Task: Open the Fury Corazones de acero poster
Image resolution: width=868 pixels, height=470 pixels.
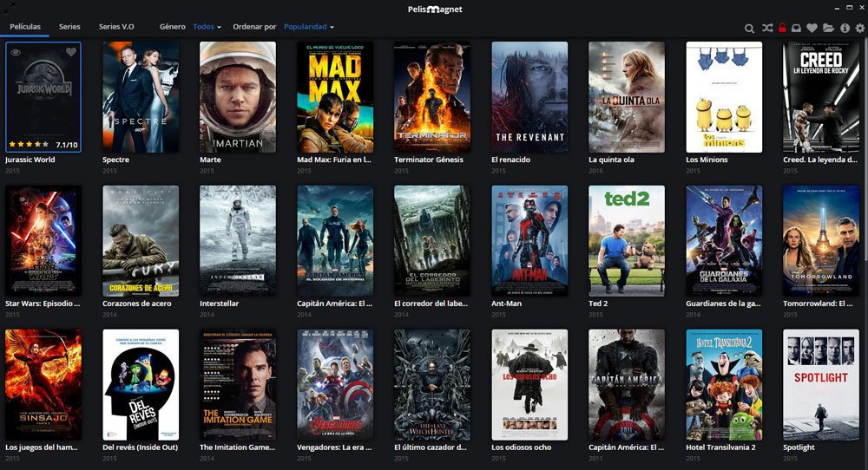Action: pos(141,241)
